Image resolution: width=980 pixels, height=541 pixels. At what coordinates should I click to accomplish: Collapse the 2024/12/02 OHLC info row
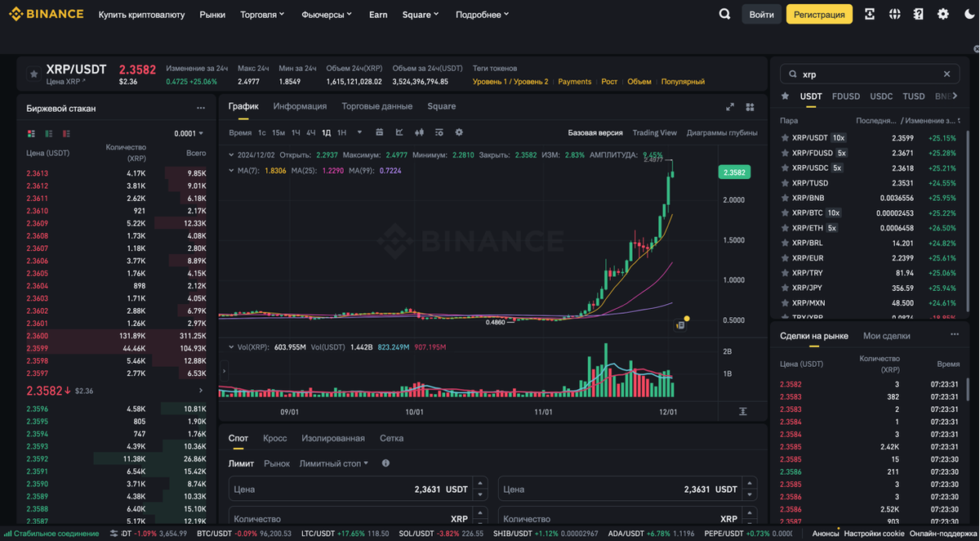pos(231,154)
